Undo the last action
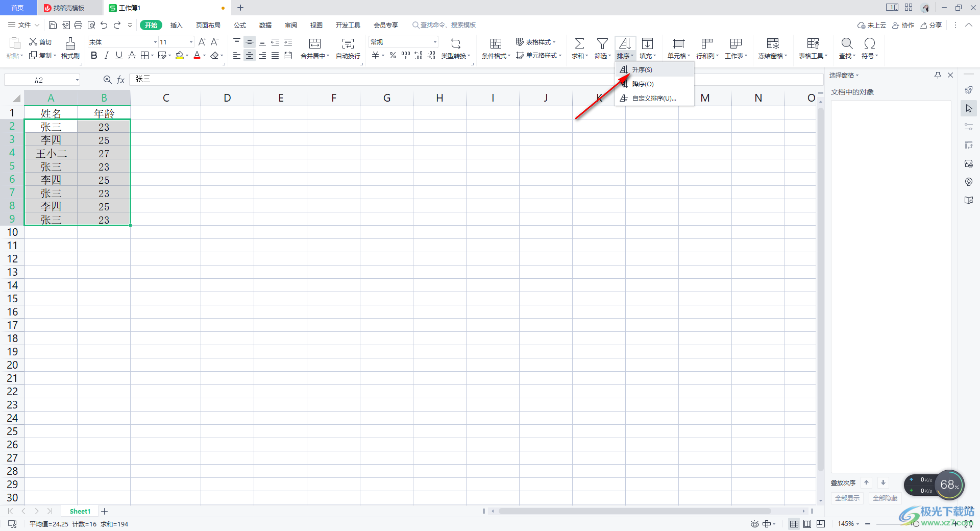The image size is (980, 531). [104, 25]
